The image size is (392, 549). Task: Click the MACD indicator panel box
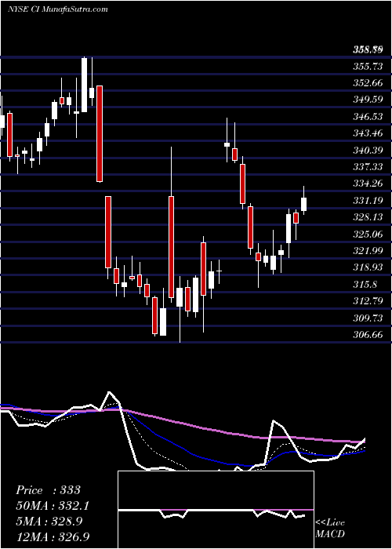click(216, 510)
